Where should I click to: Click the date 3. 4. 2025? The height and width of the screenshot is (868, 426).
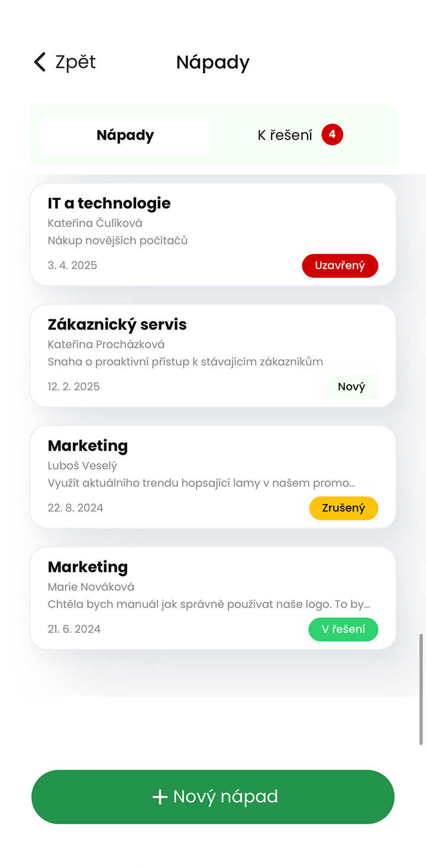click(x=72, y=265)
